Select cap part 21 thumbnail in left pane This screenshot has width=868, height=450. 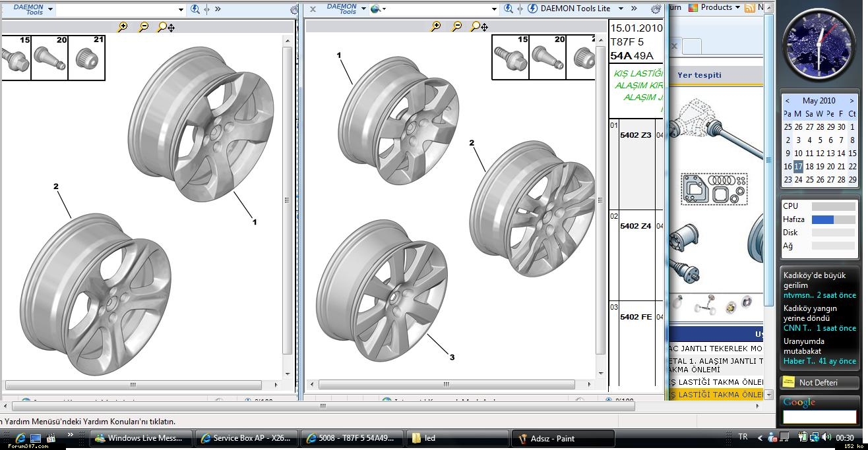coord(86,58)
